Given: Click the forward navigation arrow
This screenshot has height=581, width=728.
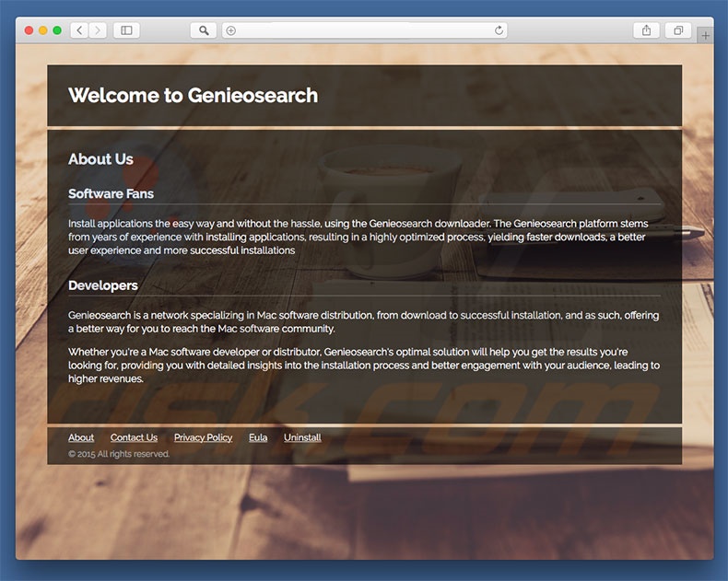Looking at the screenshot, I should [98, 30].
